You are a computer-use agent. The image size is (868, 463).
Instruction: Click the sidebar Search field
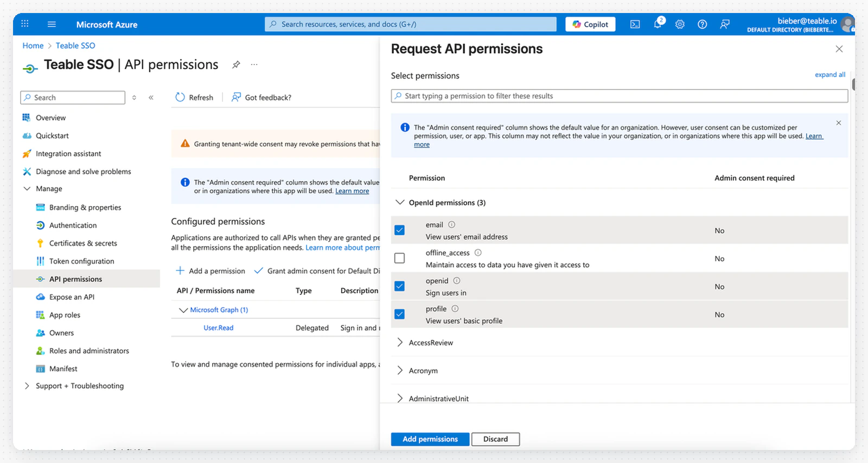click(x=73, y=98)
